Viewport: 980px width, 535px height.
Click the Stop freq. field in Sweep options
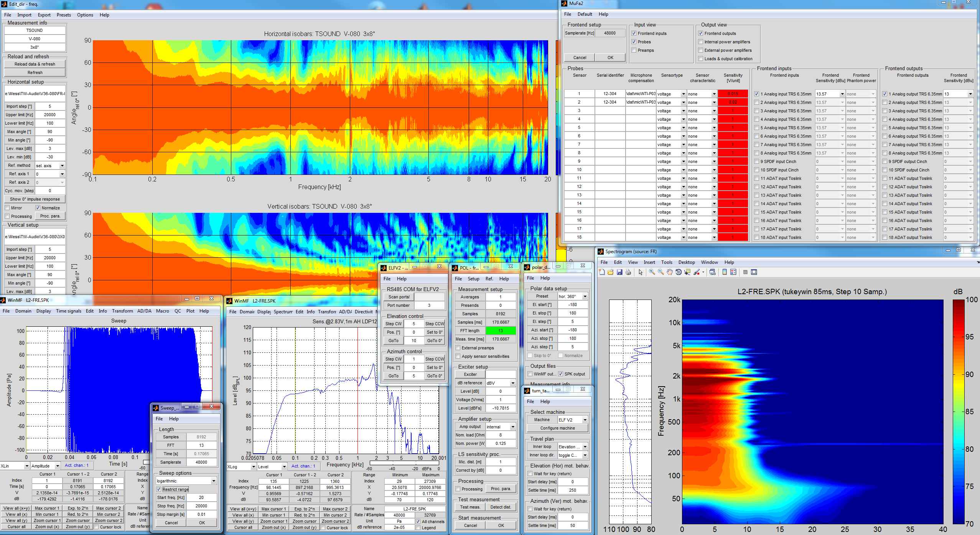(201, 505)
